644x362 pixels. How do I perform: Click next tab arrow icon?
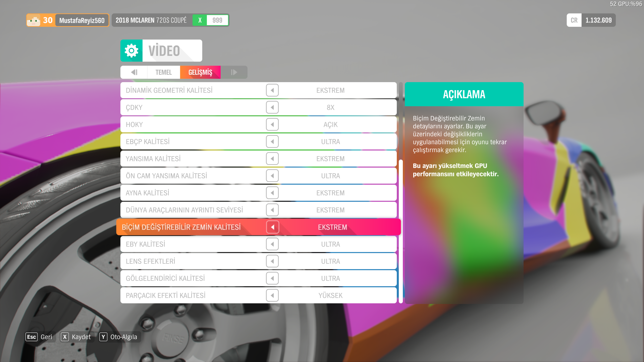click(234, 72)
